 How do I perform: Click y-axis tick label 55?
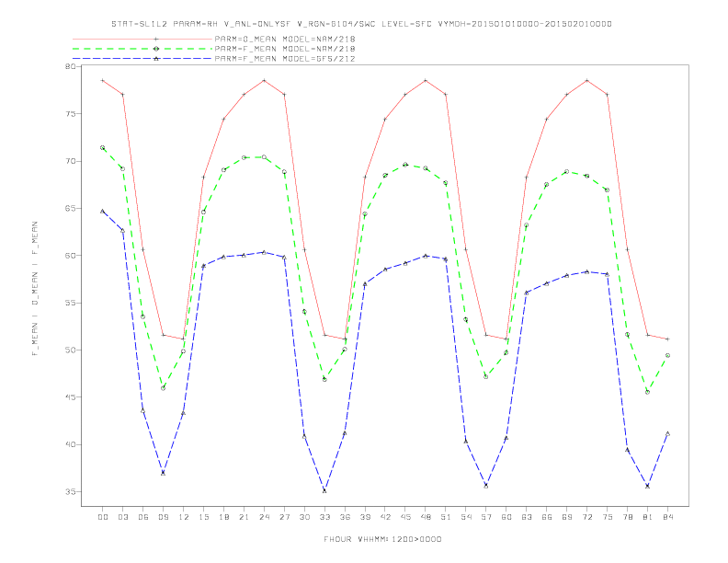click(71, 303)
